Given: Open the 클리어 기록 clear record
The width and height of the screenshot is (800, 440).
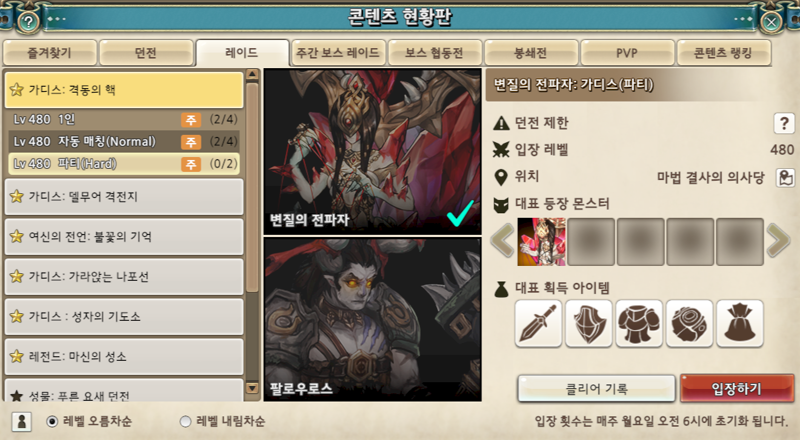Looking at the screenshot, I should (596, 389).
